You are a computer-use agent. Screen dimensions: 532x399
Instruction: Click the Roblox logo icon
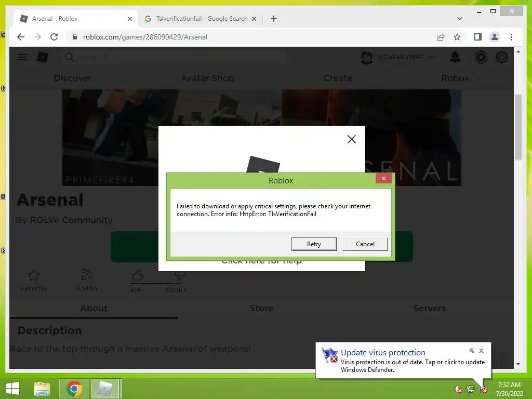43,57
